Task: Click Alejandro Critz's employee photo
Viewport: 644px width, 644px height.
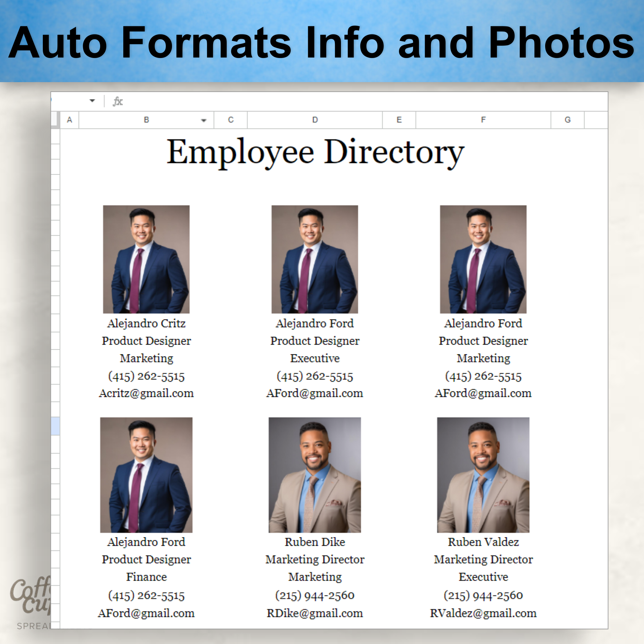Action: pyautogui.click(x=147, y=259)
